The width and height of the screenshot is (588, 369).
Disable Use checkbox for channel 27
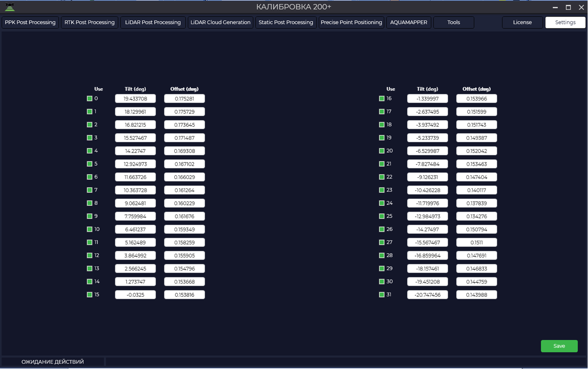point(382,242)
